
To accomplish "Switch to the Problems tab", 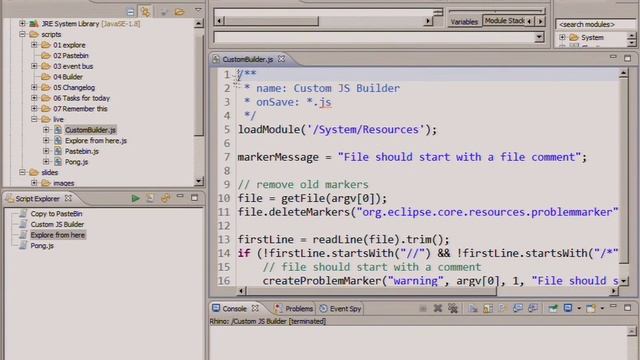I will pyautogui.click(x=294, y=309).
